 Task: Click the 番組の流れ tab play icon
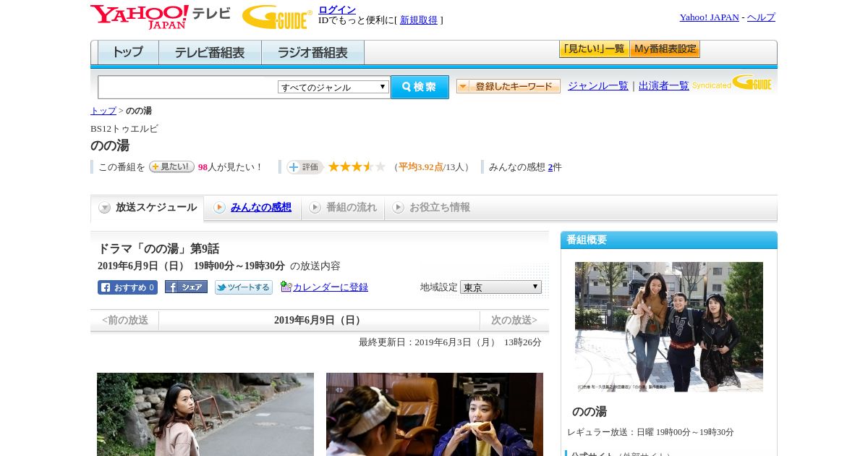(x=315, y=208)
